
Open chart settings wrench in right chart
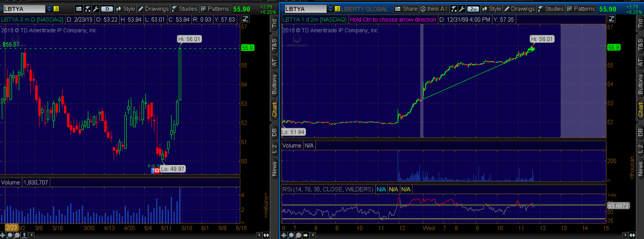click(462, 9)
